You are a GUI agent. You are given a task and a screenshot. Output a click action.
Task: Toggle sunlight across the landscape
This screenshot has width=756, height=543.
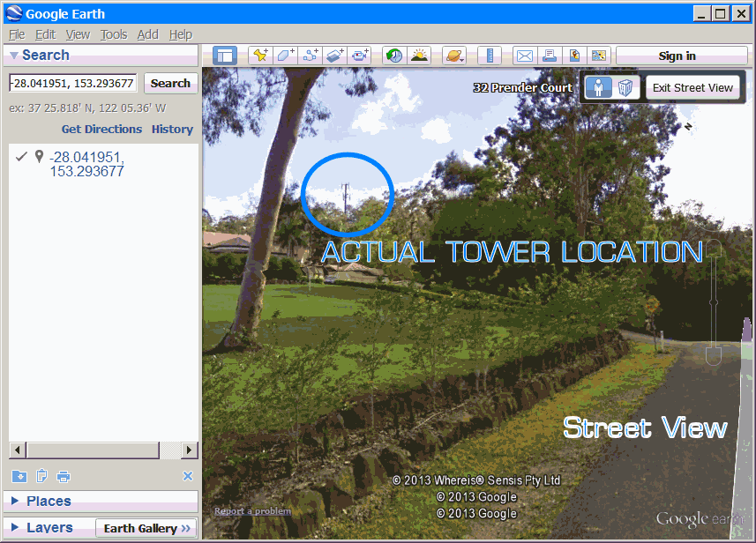[x=419, y=56]
